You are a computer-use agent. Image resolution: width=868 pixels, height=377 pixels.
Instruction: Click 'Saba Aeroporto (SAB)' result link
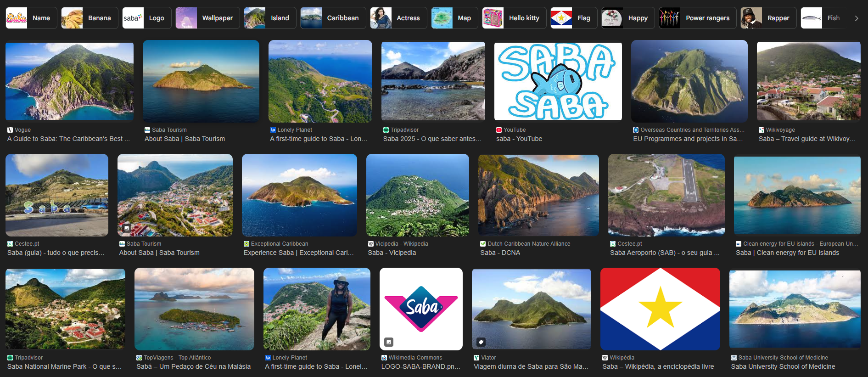click(x=665, y=253)
